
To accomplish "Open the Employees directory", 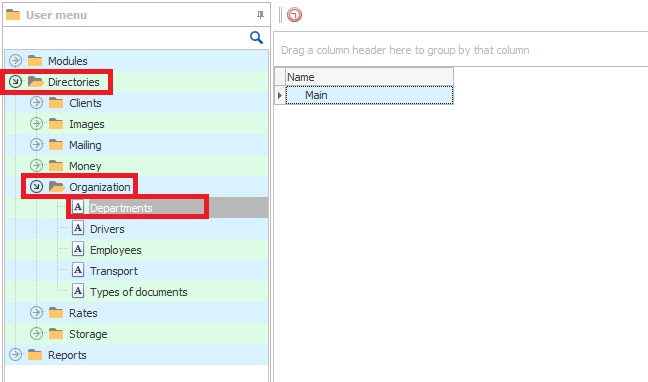I will click(116, 250).
